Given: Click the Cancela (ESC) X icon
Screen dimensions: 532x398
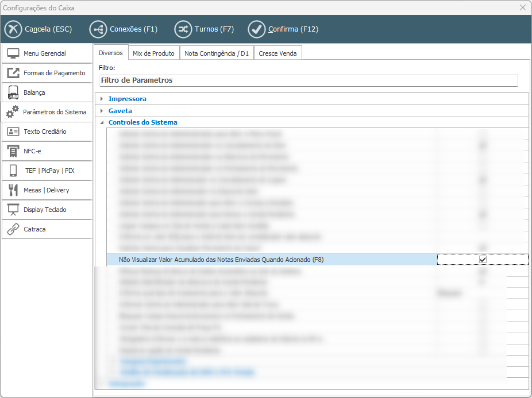Looking at the screenshot, I should click(x=13, y=29).
